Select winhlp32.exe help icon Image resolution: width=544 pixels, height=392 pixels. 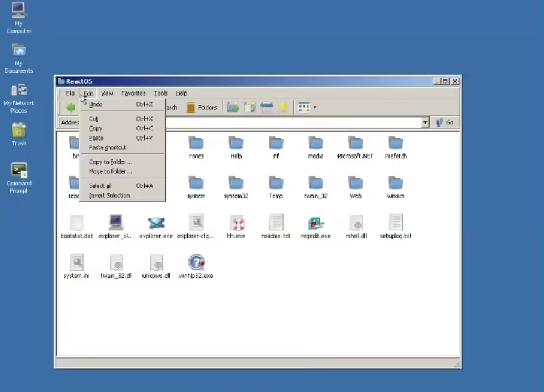tap(196, 262)
